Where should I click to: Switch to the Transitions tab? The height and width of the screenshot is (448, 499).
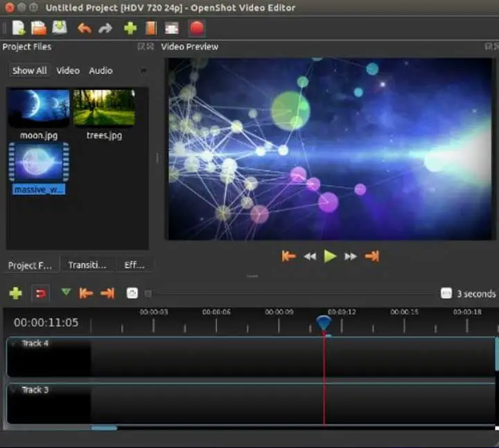[x=87, y=265]
